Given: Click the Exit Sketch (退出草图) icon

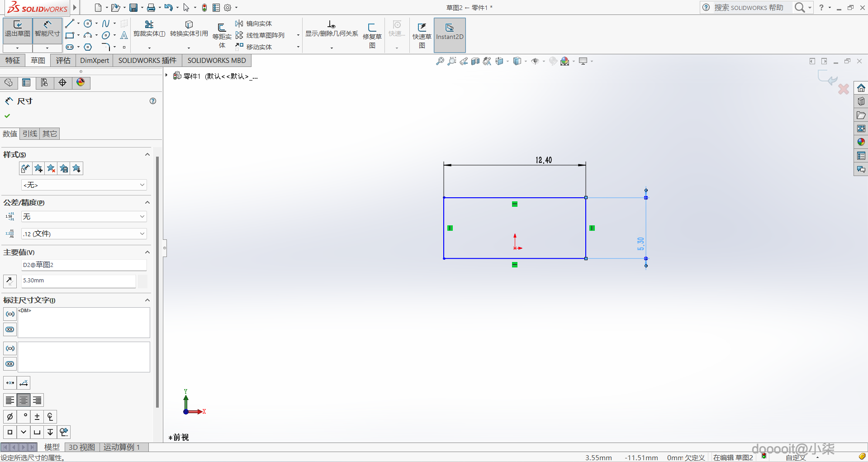Looking at the screenshot, I should pos(18,29).
